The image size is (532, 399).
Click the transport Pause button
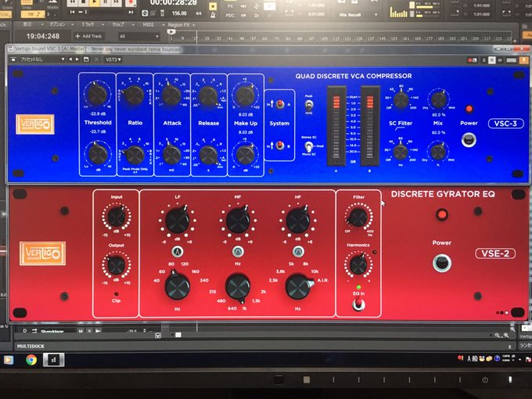click(106, 2)
